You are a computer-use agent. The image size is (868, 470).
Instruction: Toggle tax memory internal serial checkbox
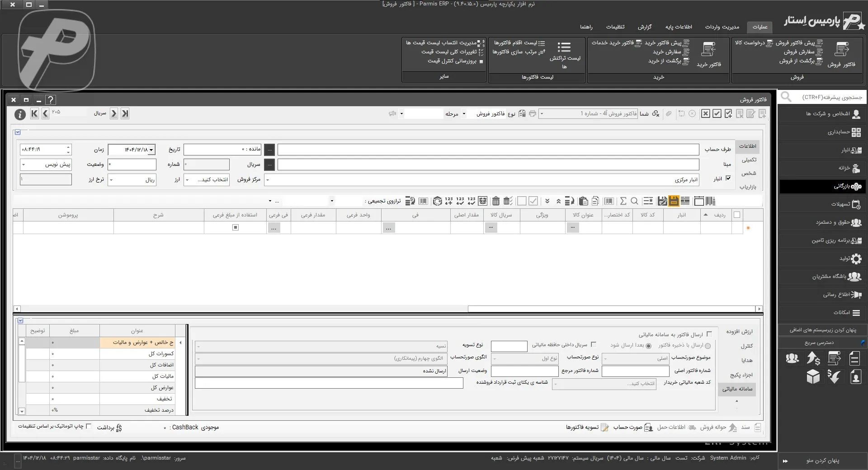coord(594,344)
